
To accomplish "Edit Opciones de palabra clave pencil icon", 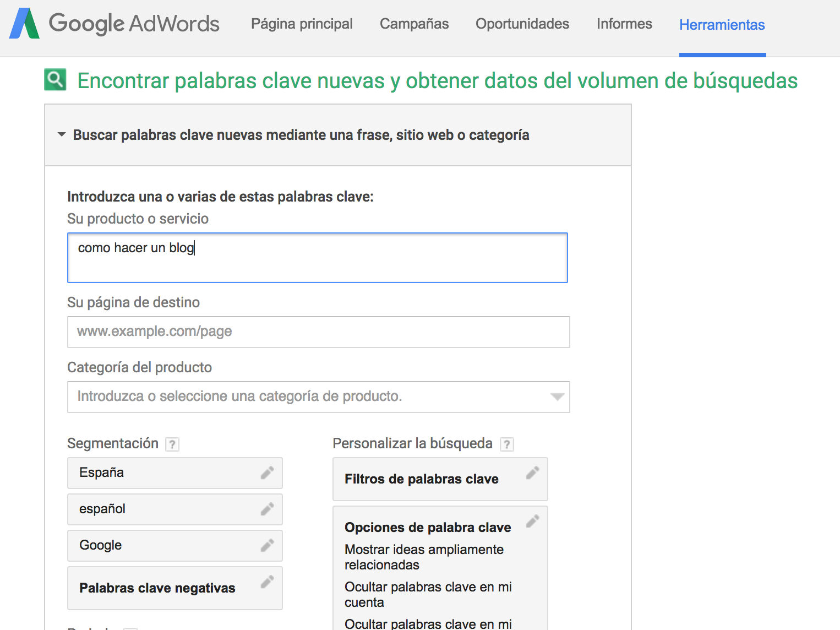I will click(x=533, y=521).
